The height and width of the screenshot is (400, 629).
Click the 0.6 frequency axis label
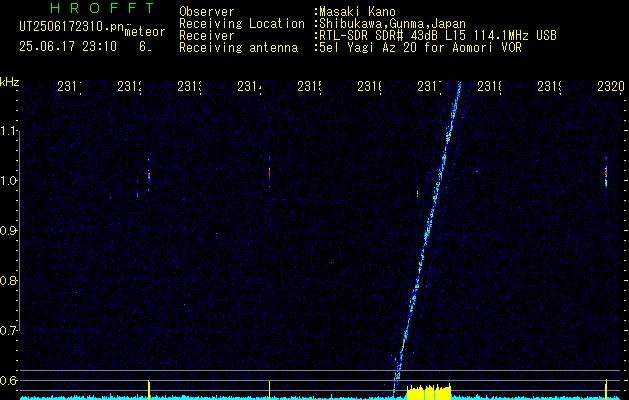8,380
